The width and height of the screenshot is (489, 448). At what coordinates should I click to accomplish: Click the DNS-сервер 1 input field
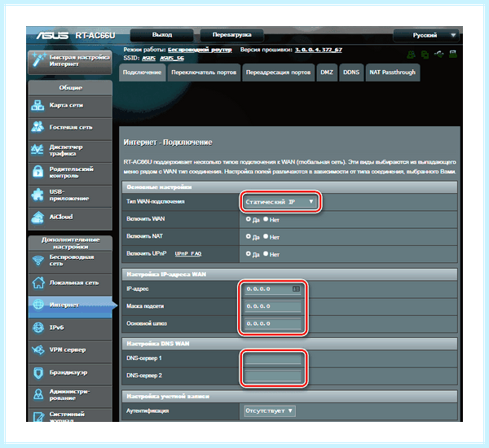pyautogui.click(x=272, y=358)
